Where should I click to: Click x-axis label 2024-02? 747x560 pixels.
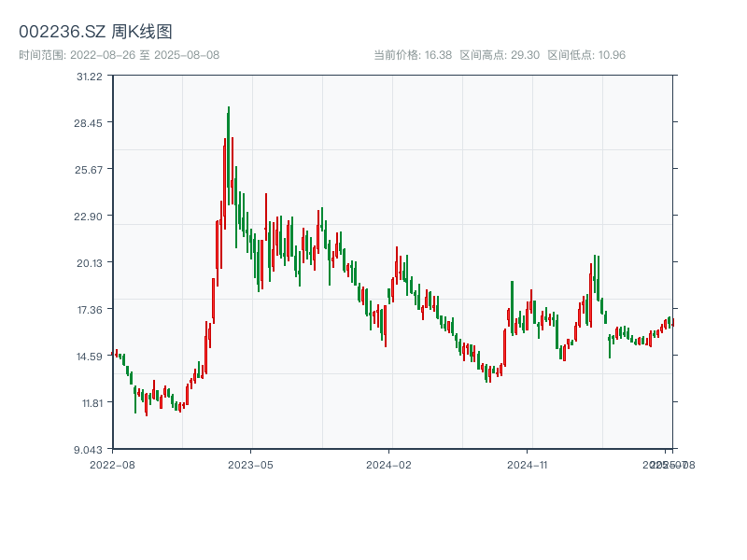(x=388, y=465)
